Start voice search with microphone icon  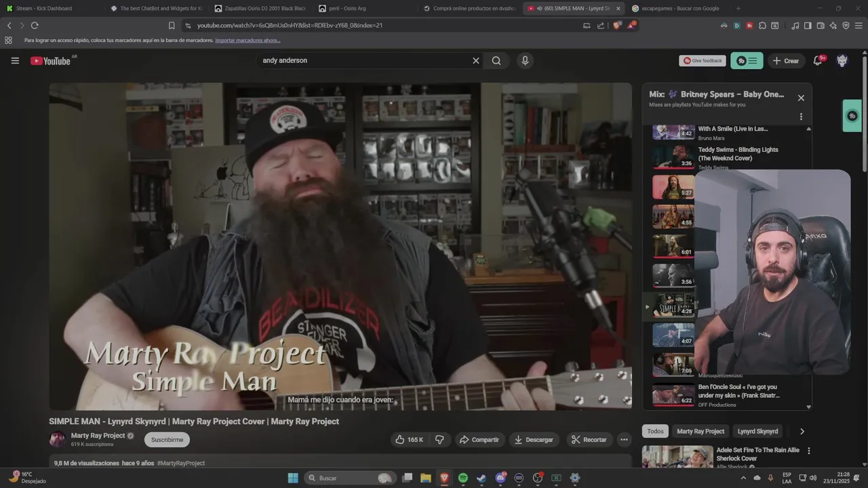525,60
